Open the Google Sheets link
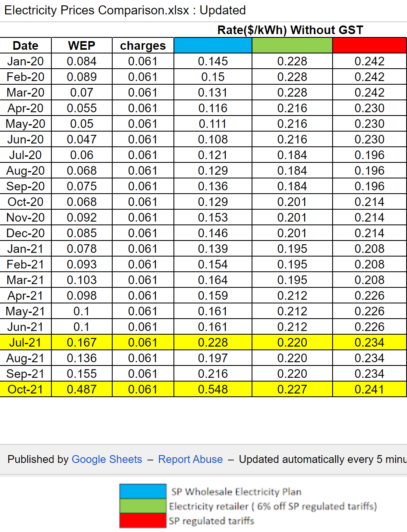 [x=107, y=459]
